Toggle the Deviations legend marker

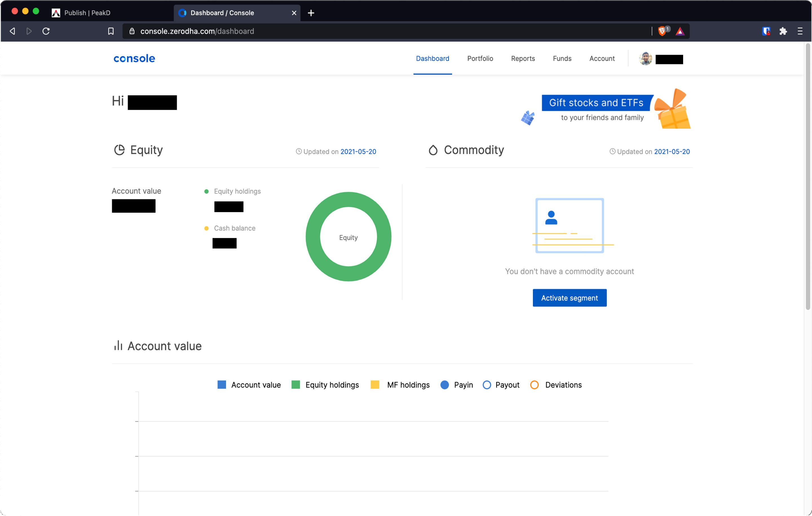(x=534, y=385)
